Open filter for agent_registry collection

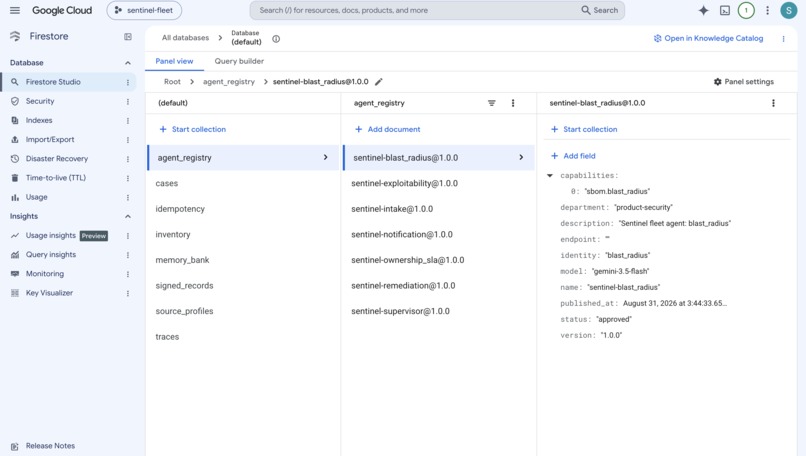pyautogui.click(x=492, y=103)
